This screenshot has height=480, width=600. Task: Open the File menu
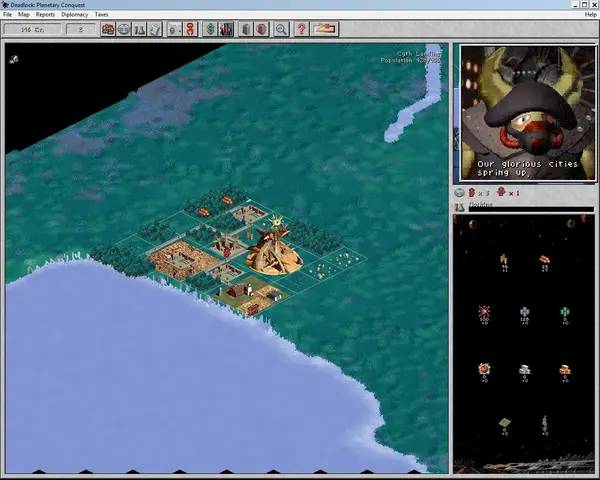pyautogui.click(x=8, y=15)
